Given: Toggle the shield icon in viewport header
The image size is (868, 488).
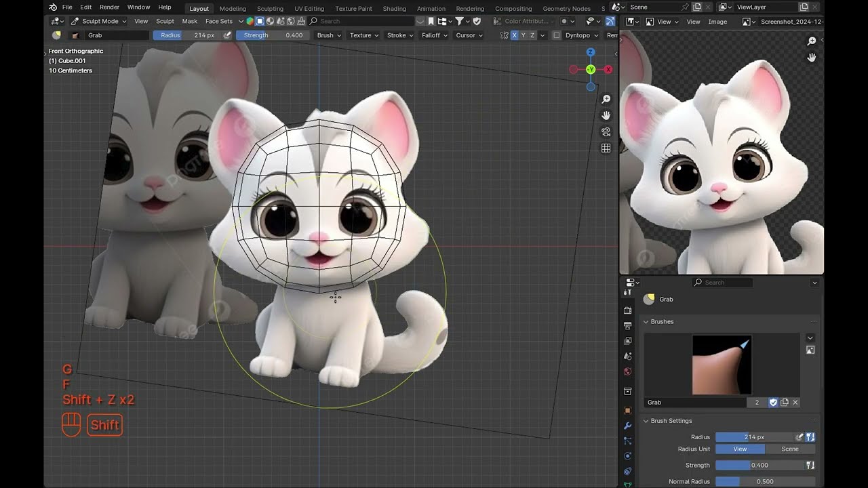Looking at the screenshot, I should click(x=477, y=21).
